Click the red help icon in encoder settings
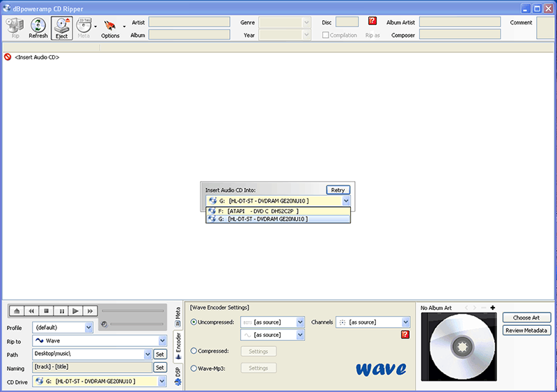Viewport: 557px width, 392px height. coord(405,334)
